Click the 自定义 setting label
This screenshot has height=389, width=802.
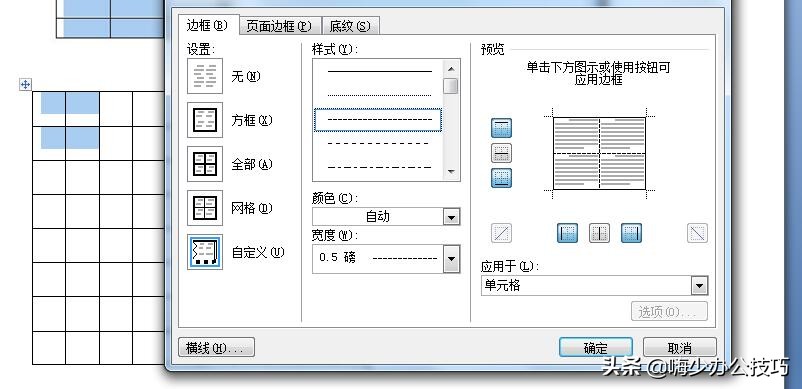tap(258, 253)
